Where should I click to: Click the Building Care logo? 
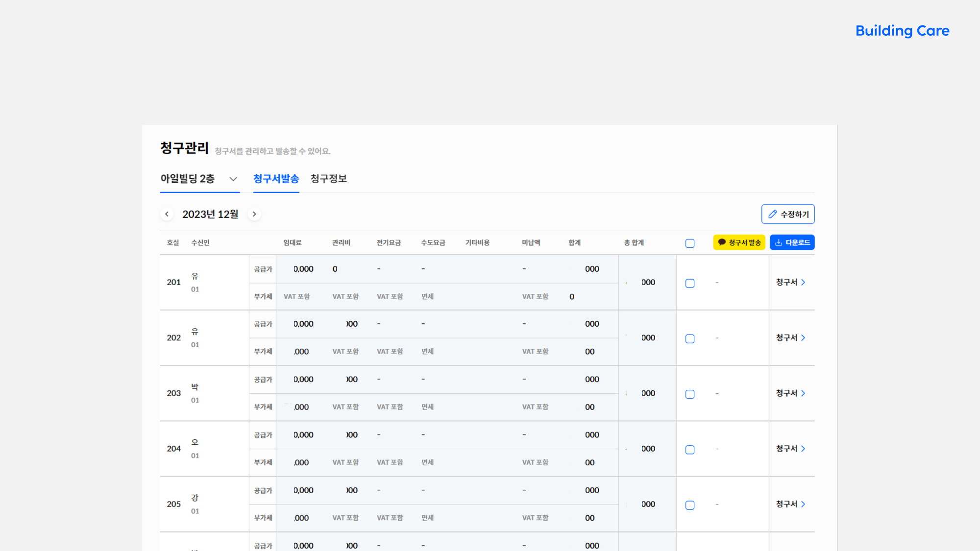(902, 31)
